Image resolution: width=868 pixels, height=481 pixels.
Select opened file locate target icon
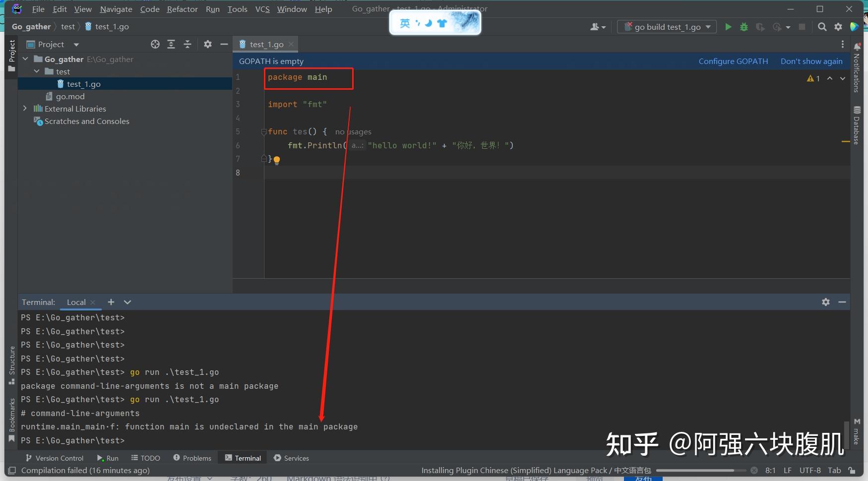[x=155, y=44]
